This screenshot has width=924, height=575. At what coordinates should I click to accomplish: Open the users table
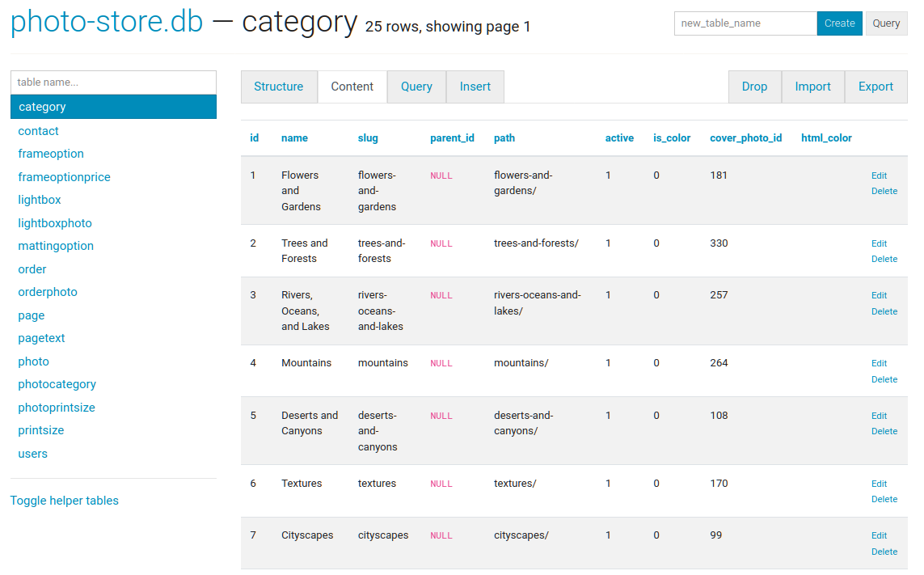click(32, 454)
